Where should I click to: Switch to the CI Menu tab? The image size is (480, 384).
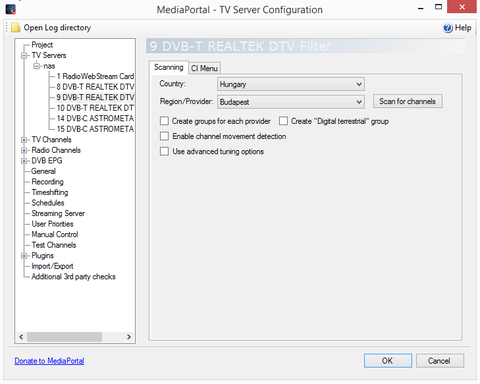pyautogui.click(x=204, y=68)
